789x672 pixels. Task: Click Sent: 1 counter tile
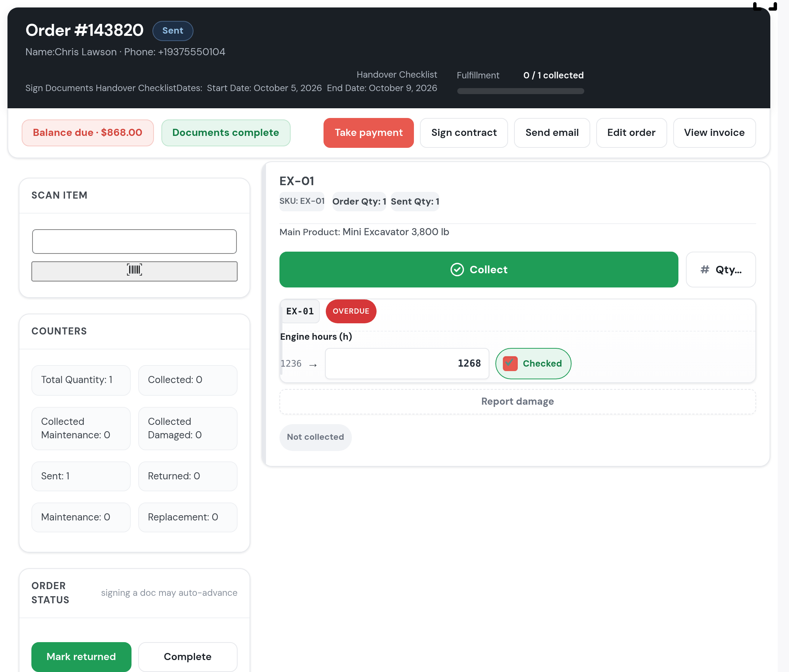coord(81,476)
